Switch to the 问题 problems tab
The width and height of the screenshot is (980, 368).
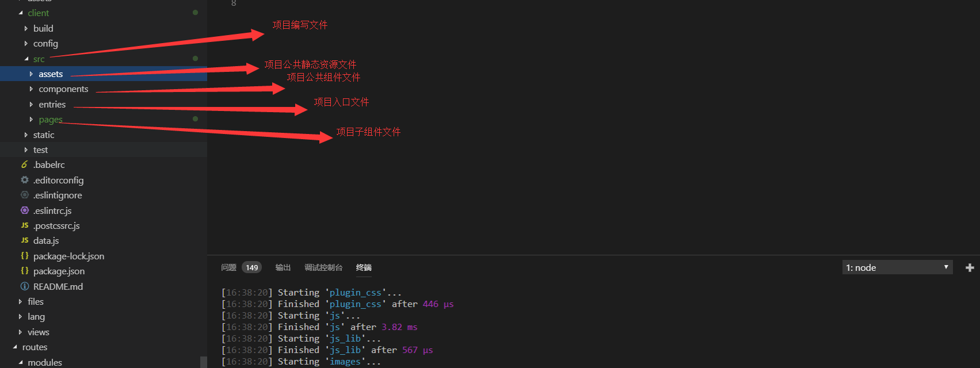[x=229, y=267]
